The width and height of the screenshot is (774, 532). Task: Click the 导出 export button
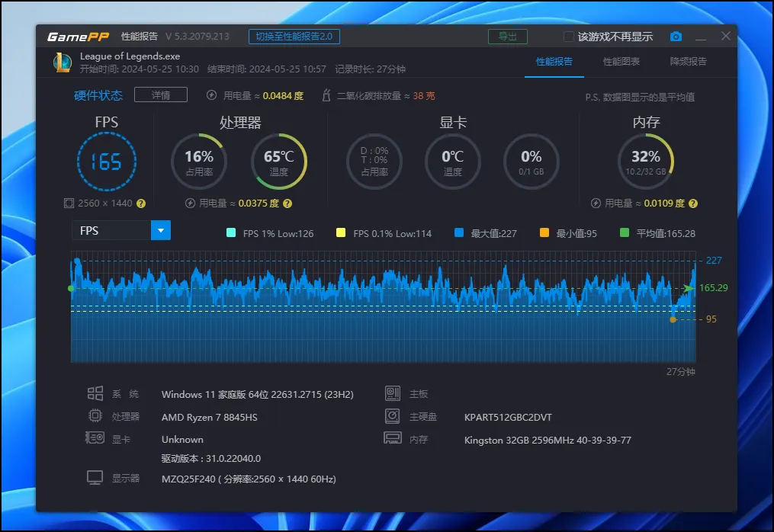coord(507,37)
